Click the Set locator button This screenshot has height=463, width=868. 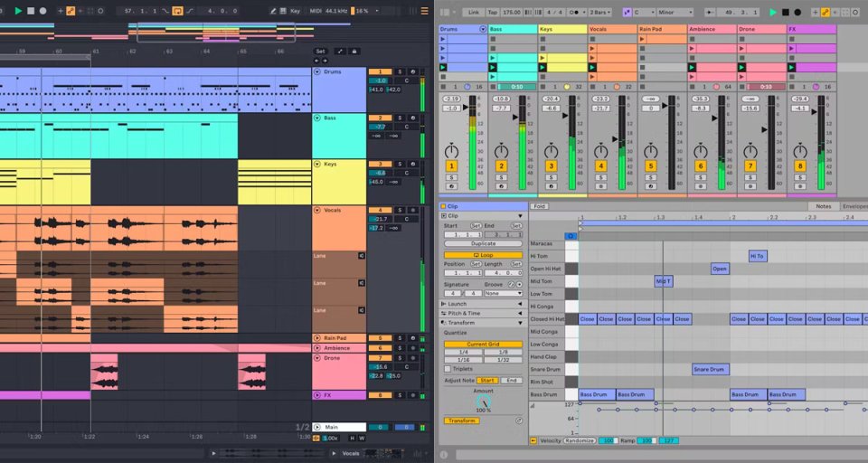[320, 52]
